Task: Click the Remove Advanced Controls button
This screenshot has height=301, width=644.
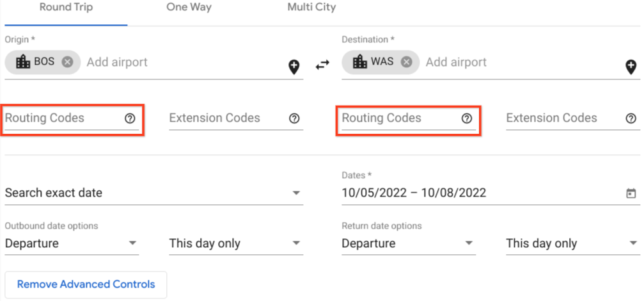Action: tap(86, 284)
